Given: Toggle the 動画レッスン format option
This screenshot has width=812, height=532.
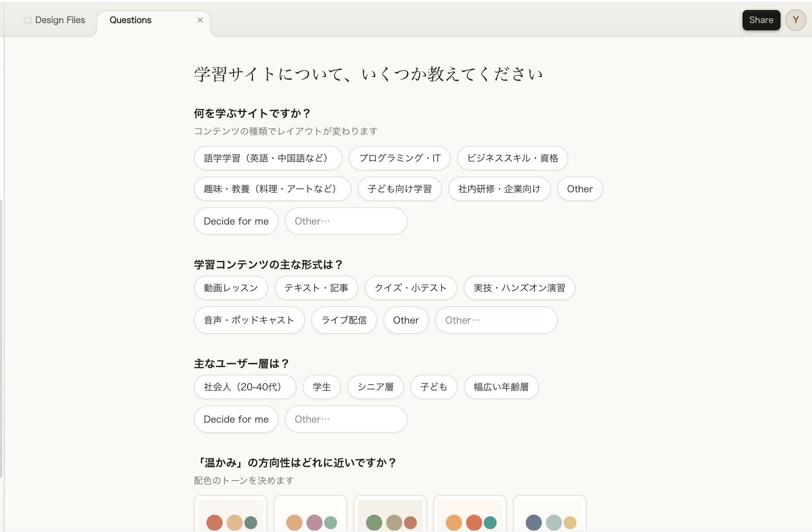Looking at the screenshot, I should [x=231, y=288].
